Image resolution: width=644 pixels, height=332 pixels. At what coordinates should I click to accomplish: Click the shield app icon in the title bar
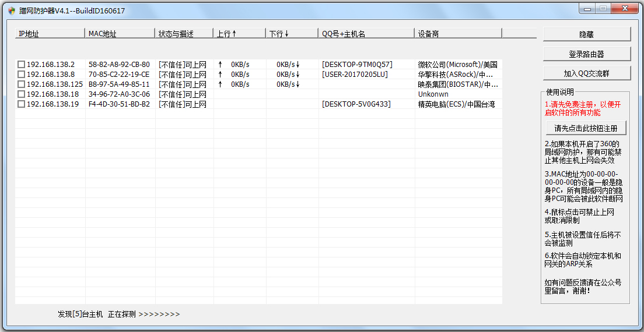pos(12,11)
